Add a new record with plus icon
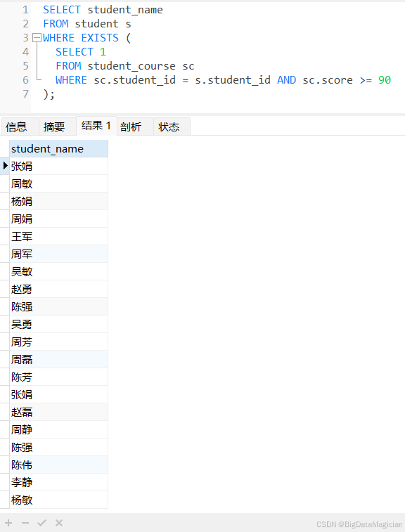The image size is (405, 532). pos(8,523)
